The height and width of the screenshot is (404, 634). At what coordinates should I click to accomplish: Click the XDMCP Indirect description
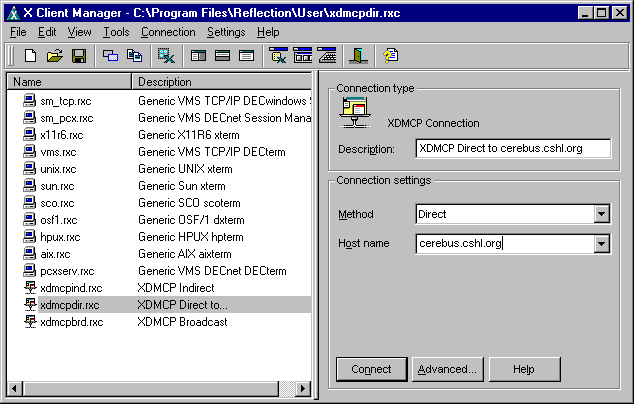(176, 288)
